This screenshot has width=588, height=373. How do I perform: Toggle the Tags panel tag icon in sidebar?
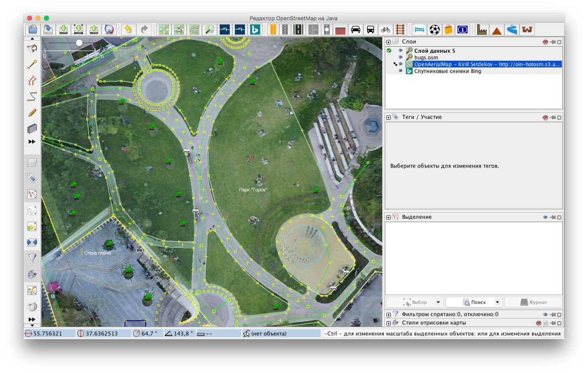pos(32,178)
